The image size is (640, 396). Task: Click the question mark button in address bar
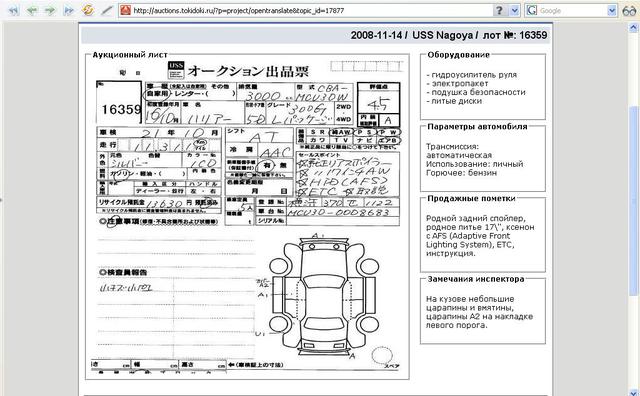point(499,10)
